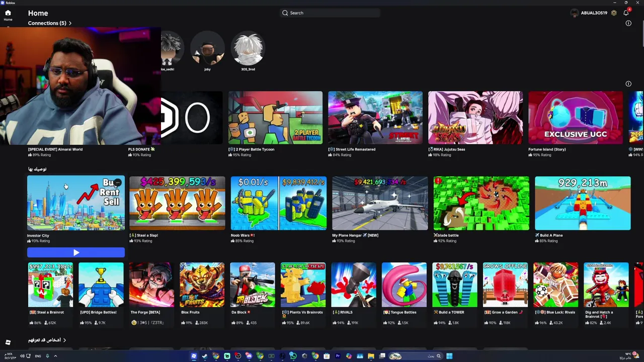Click the volume icon in system tray
644x362 pixels.
21,356
